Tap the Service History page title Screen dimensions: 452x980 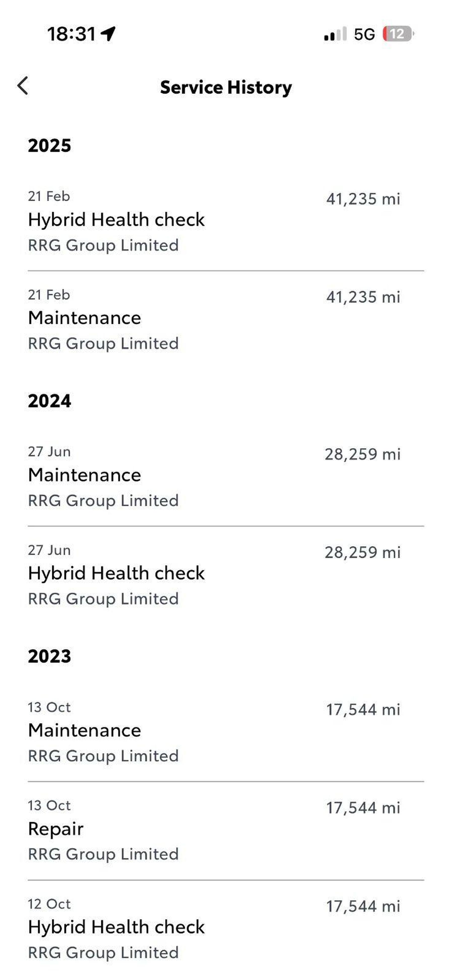point(225,88)
